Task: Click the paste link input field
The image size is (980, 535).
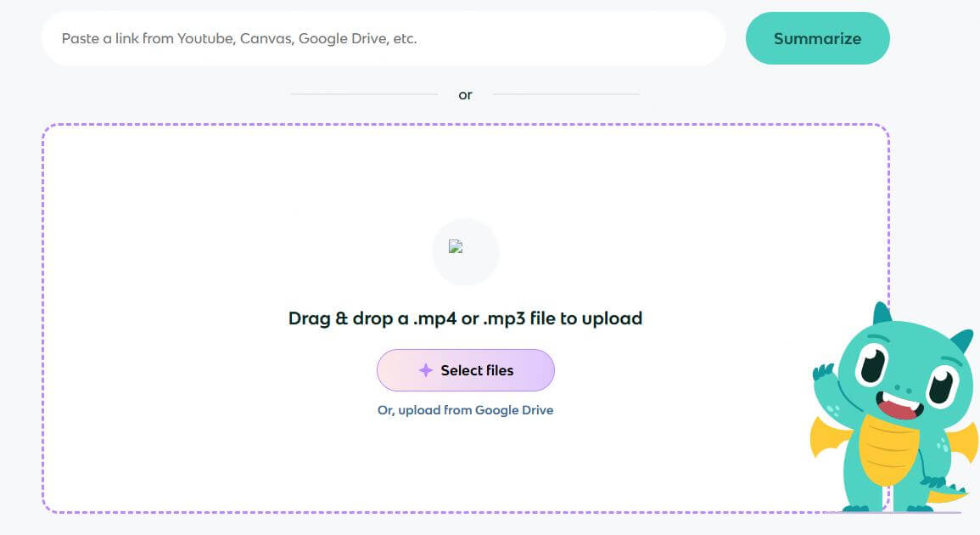Action: click(x=382, y=38)
